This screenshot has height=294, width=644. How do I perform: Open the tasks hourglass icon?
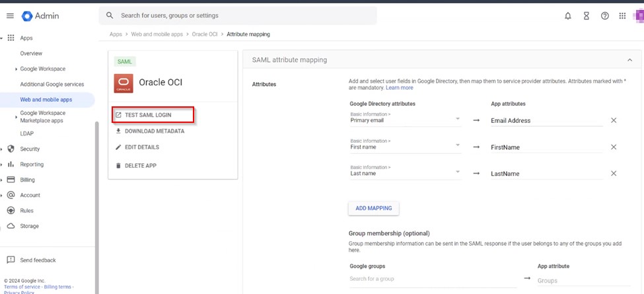pos(586,16)
